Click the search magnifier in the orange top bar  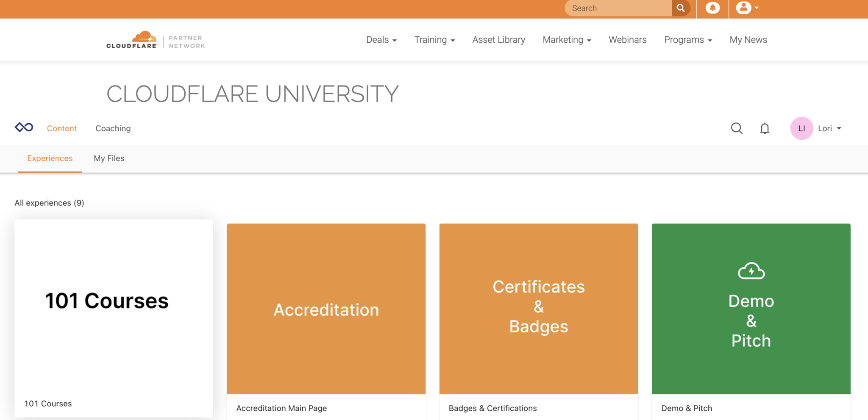681,8
